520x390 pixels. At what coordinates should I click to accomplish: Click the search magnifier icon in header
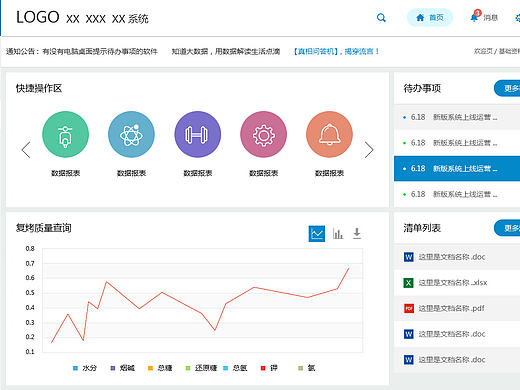(x=381, y=18)
